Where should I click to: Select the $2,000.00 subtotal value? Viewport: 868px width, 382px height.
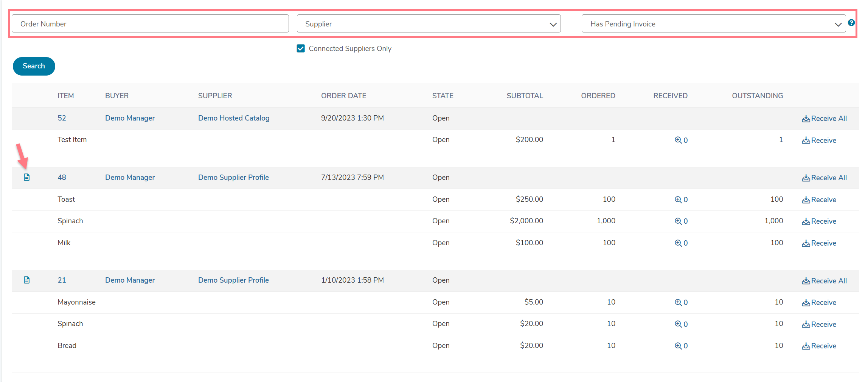point(526,221)
